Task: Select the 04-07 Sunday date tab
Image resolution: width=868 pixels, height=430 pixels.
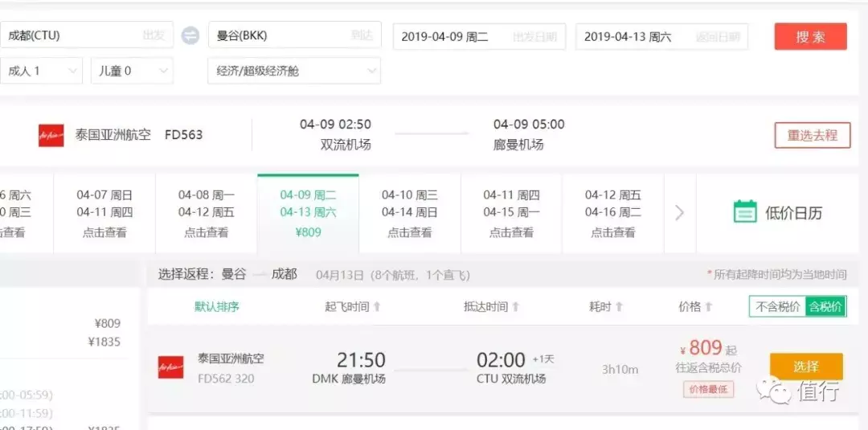Action: (104, 213)
